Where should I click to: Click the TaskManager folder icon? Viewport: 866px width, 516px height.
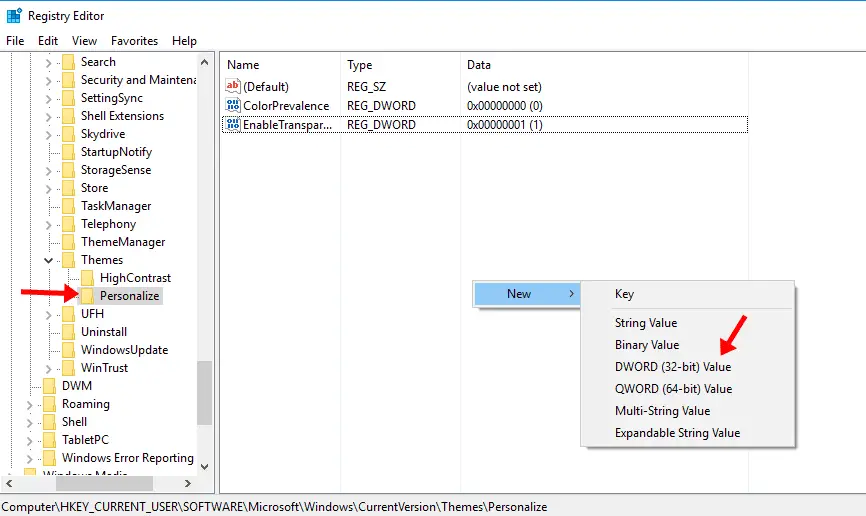click(68, 206)
